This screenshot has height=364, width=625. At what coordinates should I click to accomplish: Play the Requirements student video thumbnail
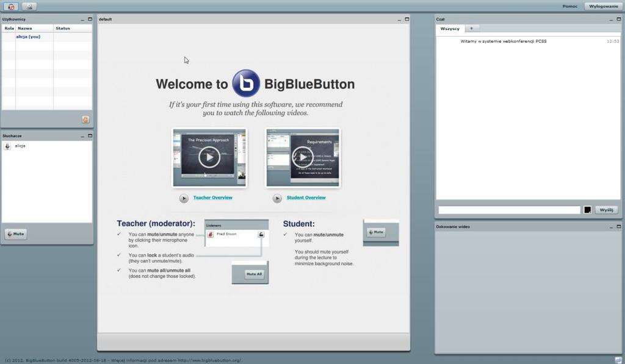point(303,157)
